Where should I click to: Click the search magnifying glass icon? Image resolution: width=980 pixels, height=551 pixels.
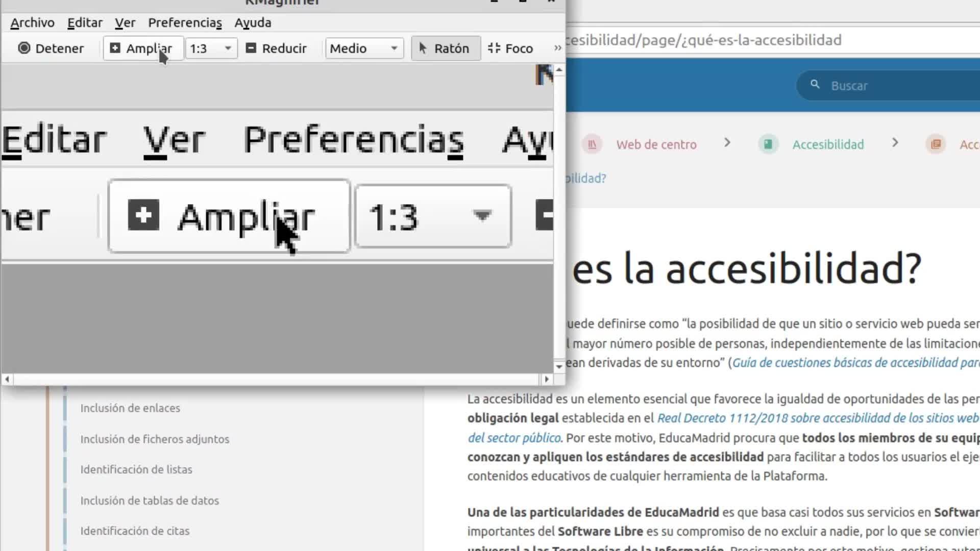tap(815, 84)
